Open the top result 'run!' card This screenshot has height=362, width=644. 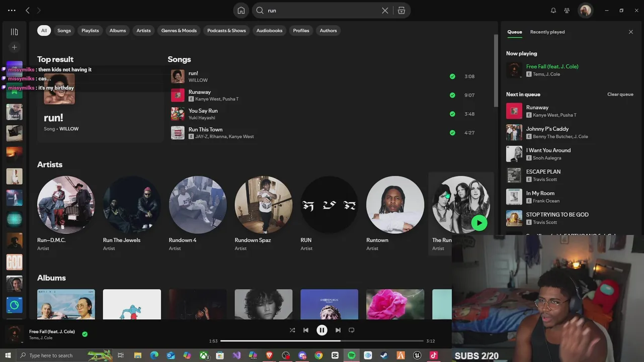click(100, 105)
